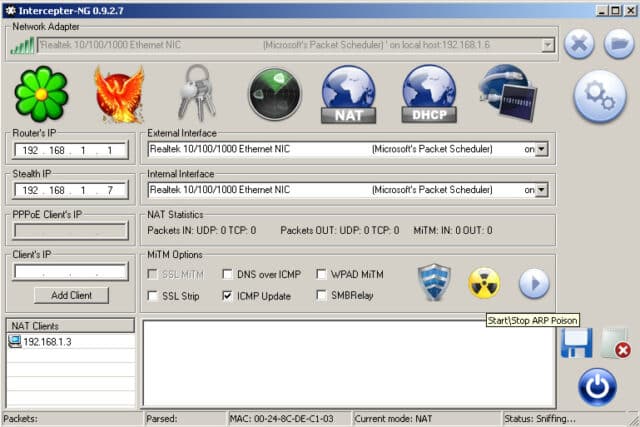640x427 pixels.
Task: Start or stop ARP Poison radiation icon
Action: click(484, 283)
